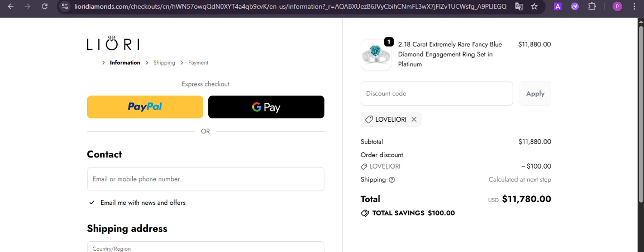Select the Shipping breadcrumb step
The image size is (644, 252).
[164, 62]
